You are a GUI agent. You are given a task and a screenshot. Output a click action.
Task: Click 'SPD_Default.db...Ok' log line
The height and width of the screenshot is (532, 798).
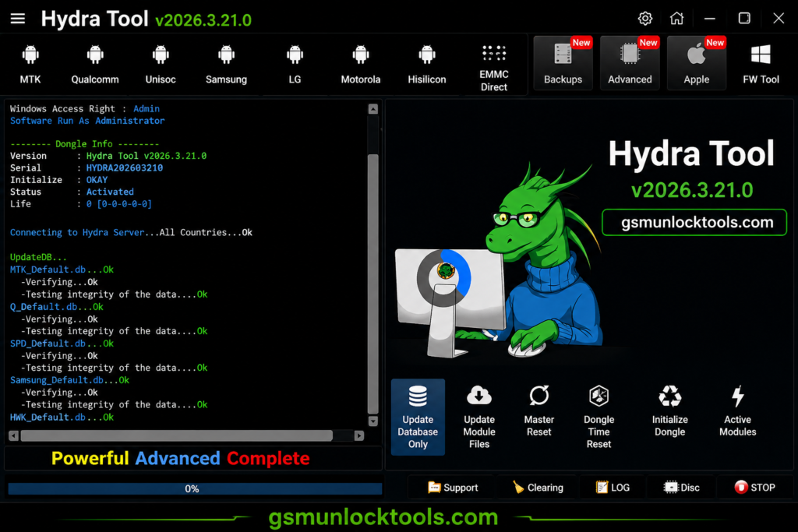62,344
